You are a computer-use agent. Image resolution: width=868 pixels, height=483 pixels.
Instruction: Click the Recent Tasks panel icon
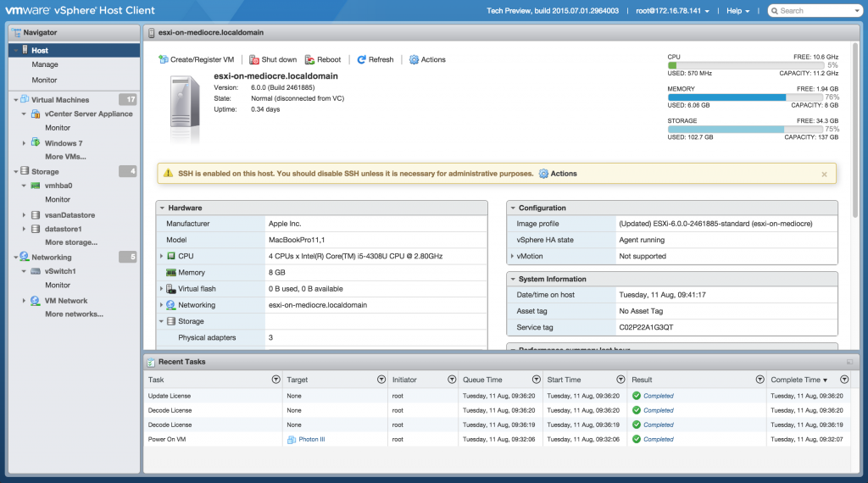coord(151,362)
